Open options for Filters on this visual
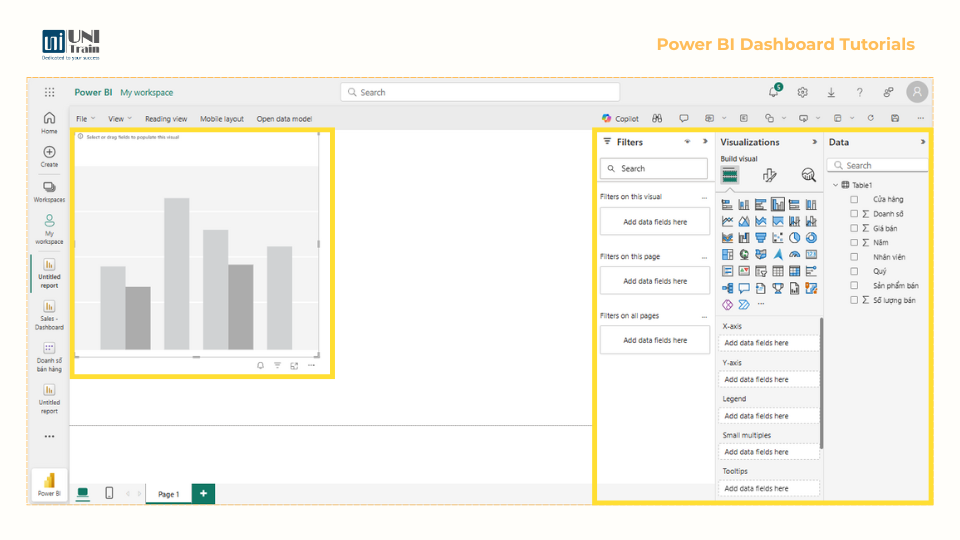Image resolution: width=960 pixels, height=540 pixels. click(x=704, y=198)
